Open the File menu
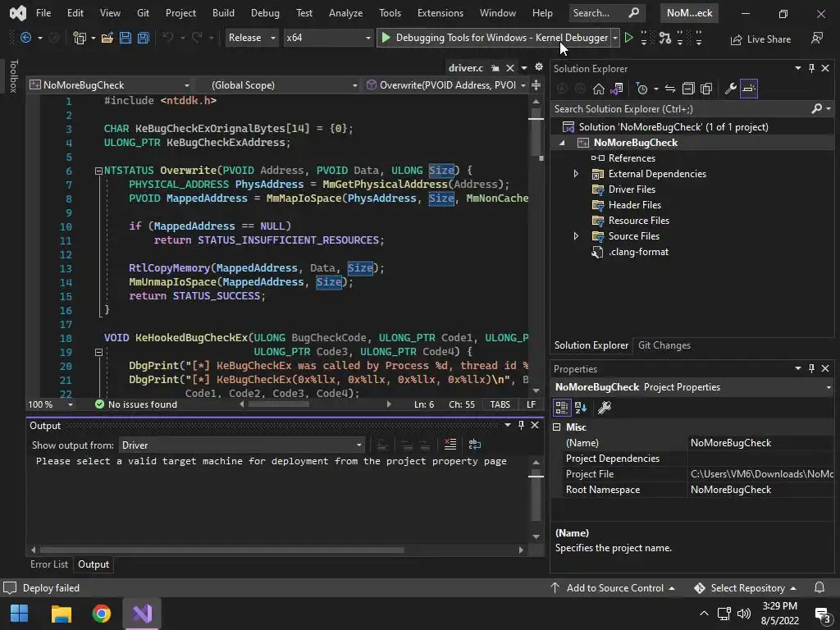Image resolution: width=840 pixels, height=630 pixels. click(x=43, y=13)
